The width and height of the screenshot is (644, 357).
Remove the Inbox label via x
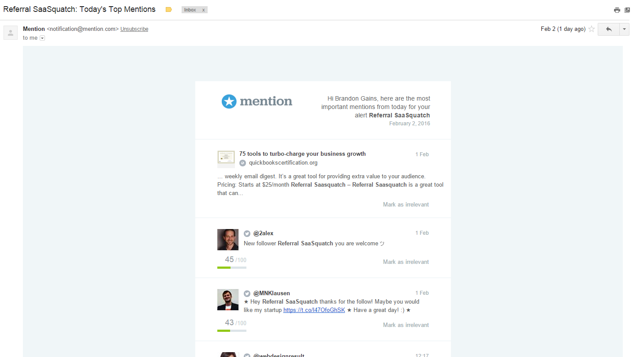pos(203,10)
